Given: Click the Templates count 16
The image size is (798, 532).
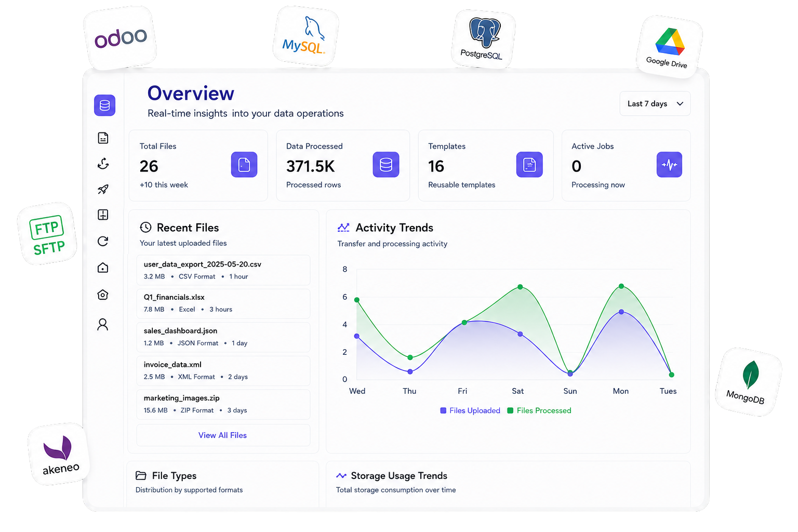Looking at the screenshot, I should (436, 166).
